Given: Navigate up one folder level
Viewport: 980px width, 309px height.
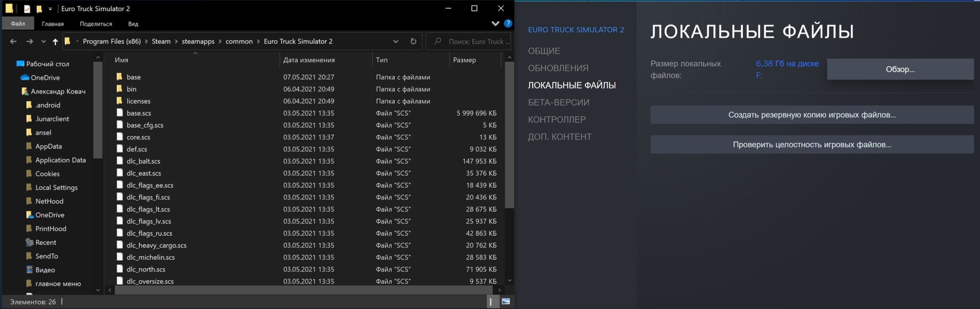Looking at the screenshot, I should (55, 41).
